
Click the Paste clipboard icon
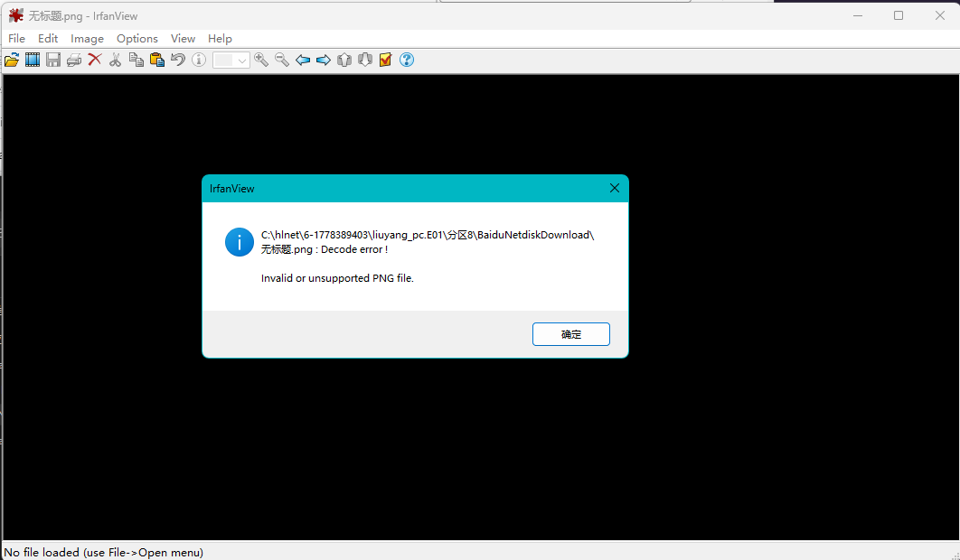(x=156, y=60)
